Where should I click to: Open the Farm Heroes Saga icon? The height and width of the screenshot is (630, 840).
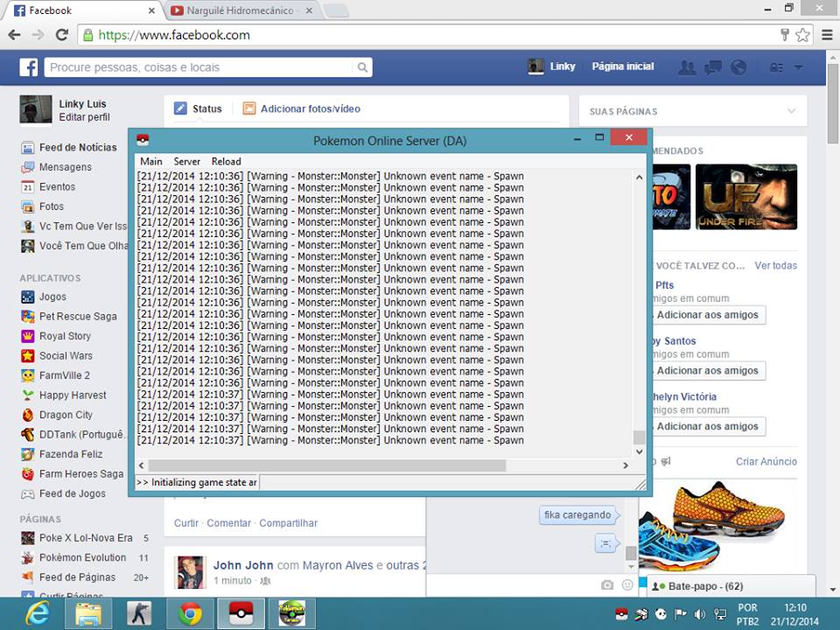coord(27,474)
